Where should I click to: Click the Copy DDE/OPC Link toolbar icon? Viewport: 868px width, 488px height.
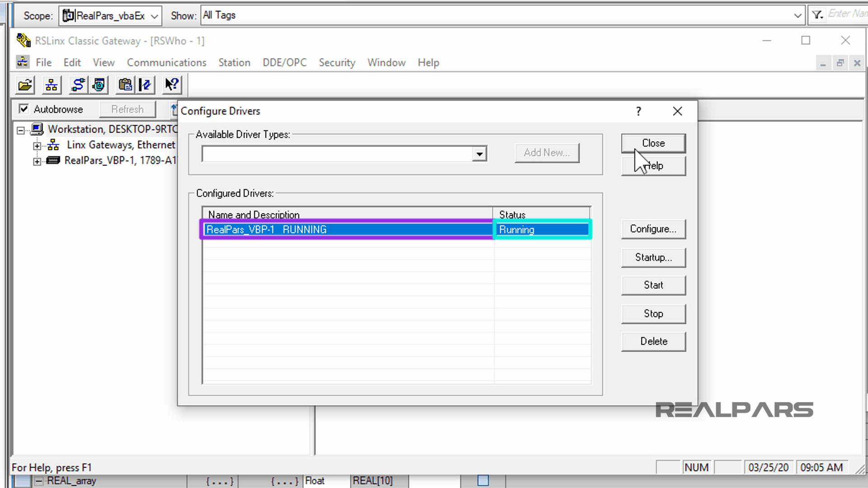(x=125, y=84)
